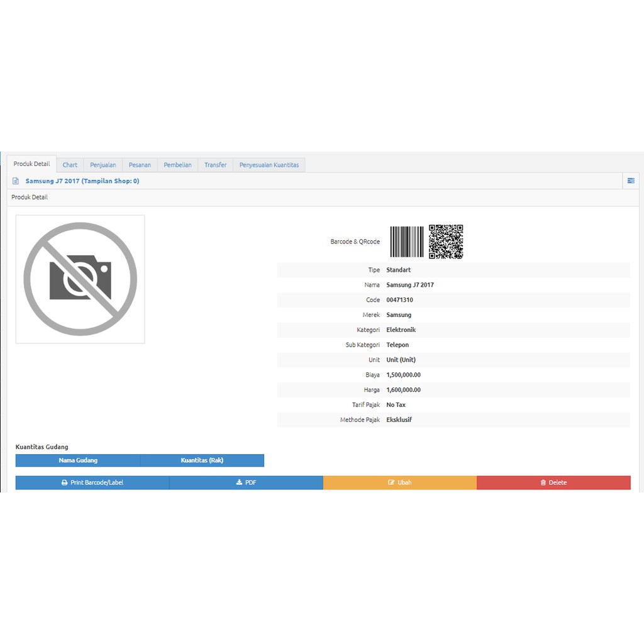Screen dimensions: 644x644
Task: Click the Nama value Samsung J7 2017
Action: 410,285
